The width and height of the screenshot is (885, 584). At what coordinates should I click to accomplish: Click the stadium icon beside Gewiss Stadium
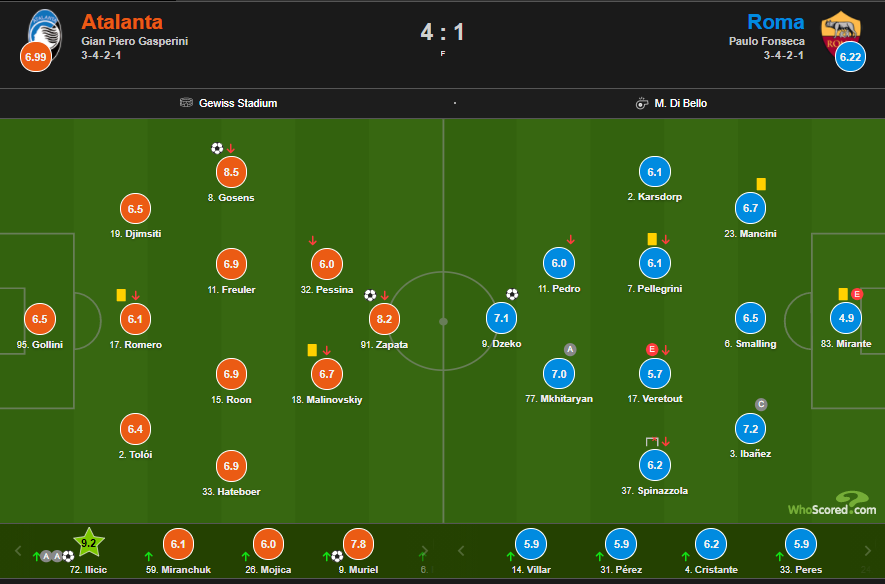pos(186,103)
